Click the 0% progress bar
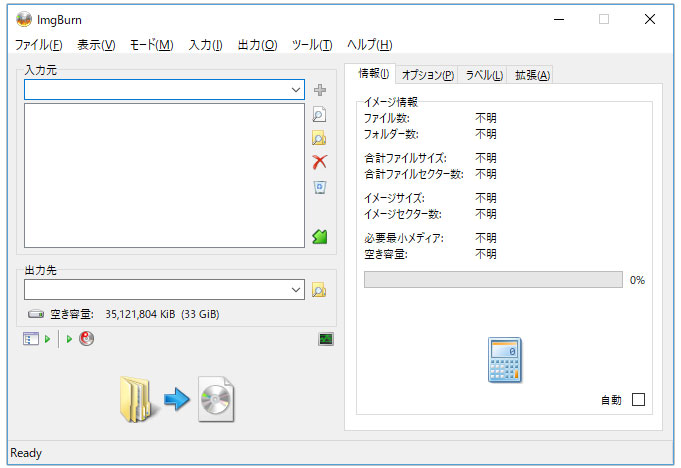 [493, 280]
